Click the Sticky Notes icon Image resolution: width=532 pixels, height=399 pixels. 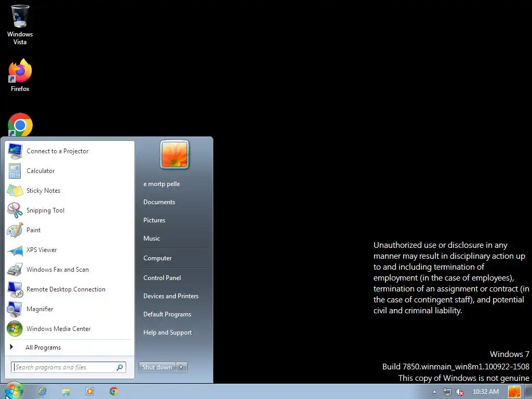click(15, 191)
